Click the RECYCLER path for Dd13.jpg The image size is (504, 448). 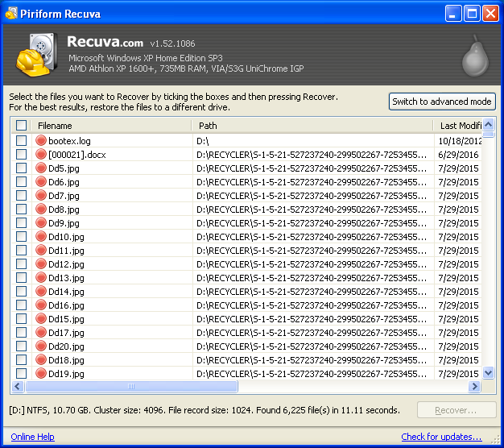[x=312, y=278]
